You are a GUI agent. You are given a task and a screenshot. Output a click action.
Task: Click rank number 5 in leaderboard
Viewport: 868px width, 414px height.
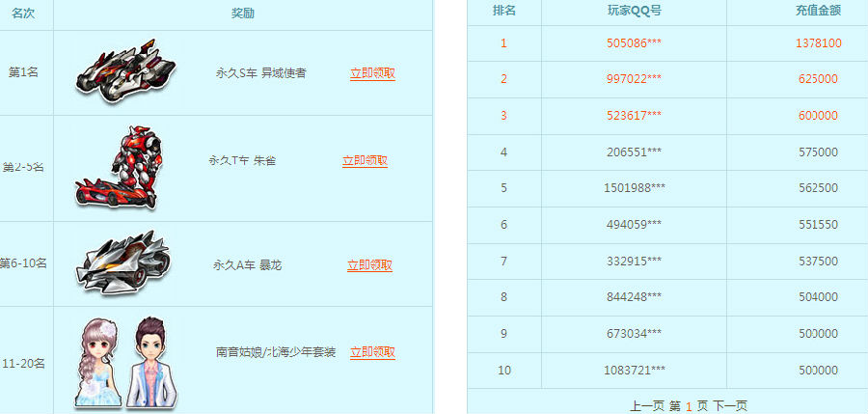point(503,188)
